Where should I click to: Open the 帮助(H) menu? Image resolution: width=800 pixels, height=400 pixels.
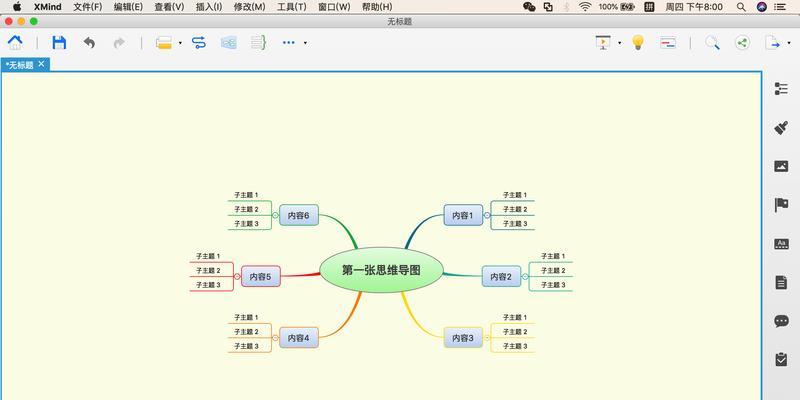pyautogui.click(x=377, y=7)
